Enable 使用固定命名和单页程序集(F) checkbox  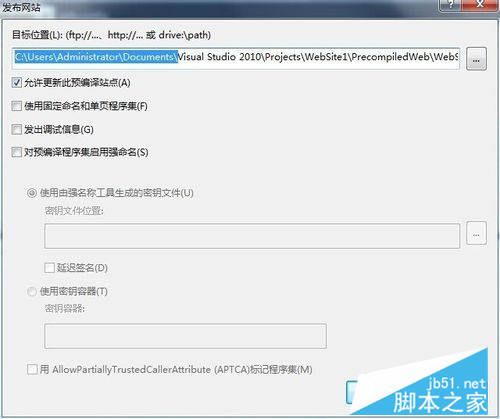17,106
